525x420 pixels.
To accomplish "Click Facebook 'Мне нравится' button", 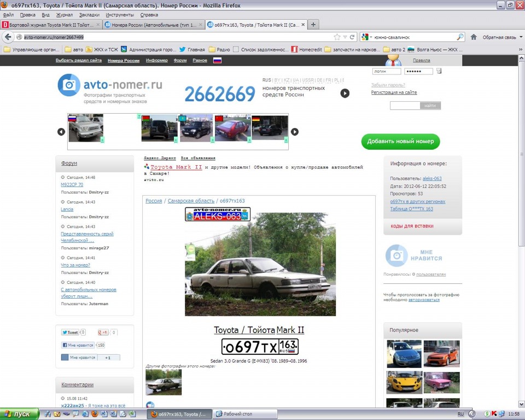I will tap(78, 345).
